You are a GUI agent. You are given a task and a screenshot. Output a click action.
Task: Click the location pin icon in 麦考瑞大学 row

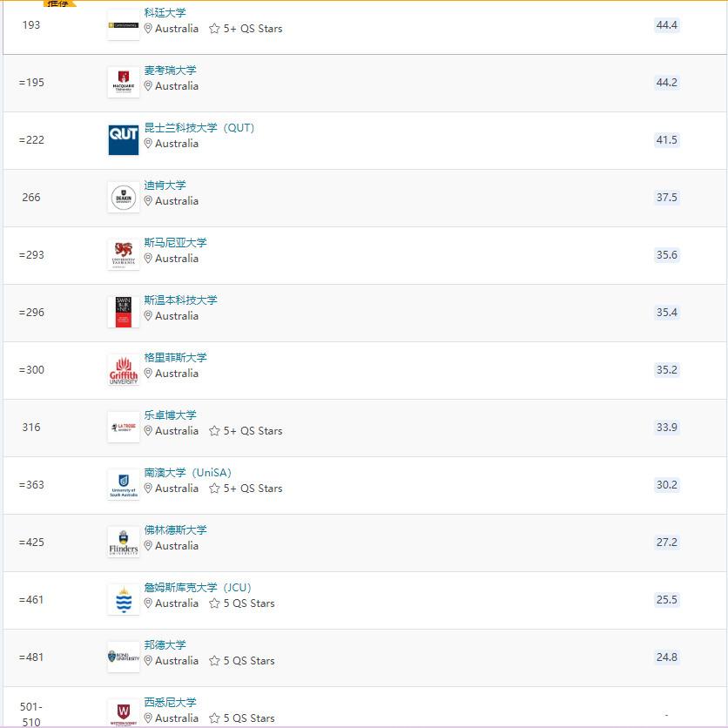point(148,86)
